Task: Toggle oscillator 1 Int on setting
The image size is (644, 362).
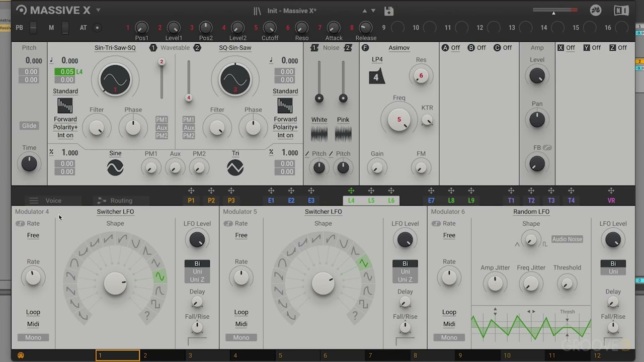Action: 65,135
